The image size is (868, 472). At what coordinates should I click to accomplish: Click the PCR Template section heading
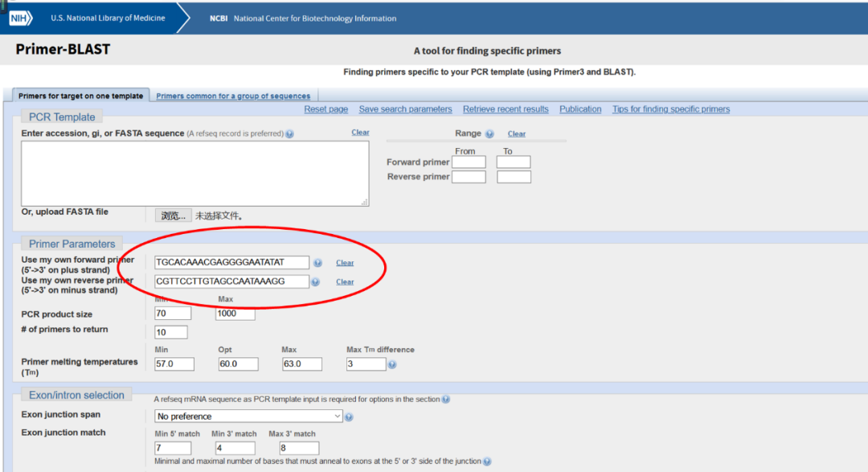click(62, 117)
